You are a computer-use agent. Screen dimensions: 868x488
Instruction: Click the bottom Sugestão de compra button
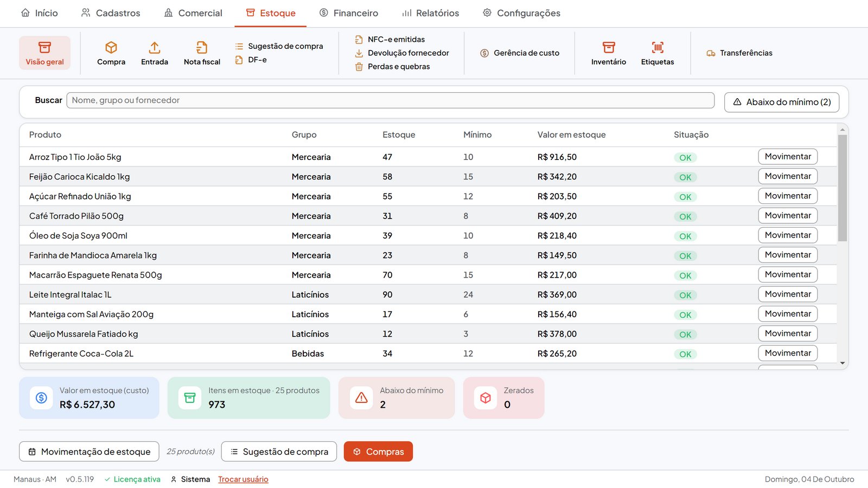[279, 452]
